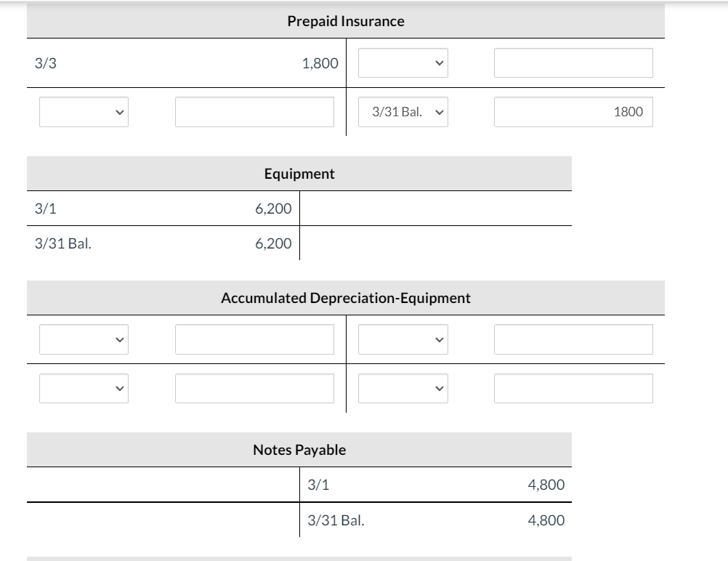
Task: Open the bottom-left dropdown in Accumulated Depreciation
Action: (x=84, y=388)
